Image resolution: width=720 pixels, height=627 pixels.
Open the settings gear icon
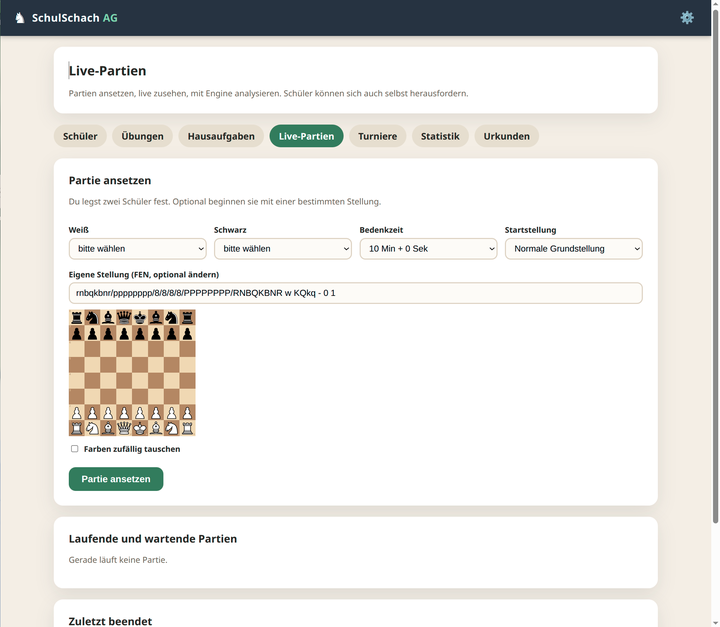687,18
